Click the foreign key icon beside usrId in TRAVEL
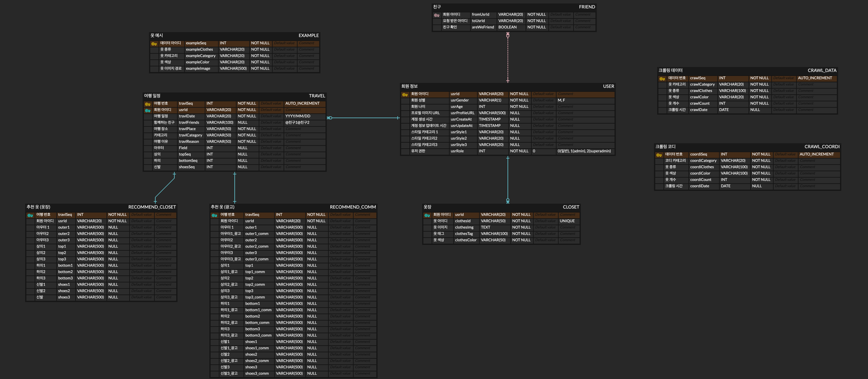The image size is (868, 379). [148, 111]
